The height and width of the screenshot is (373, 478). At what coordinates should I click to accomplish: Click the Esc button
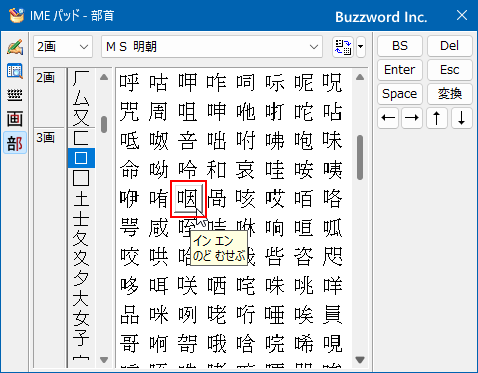click(x=450, y=70)
